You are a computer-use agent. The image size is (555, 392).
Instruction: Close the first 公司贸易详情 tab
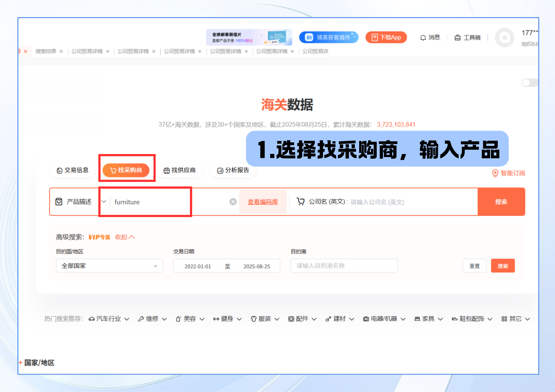click(108, 51)
